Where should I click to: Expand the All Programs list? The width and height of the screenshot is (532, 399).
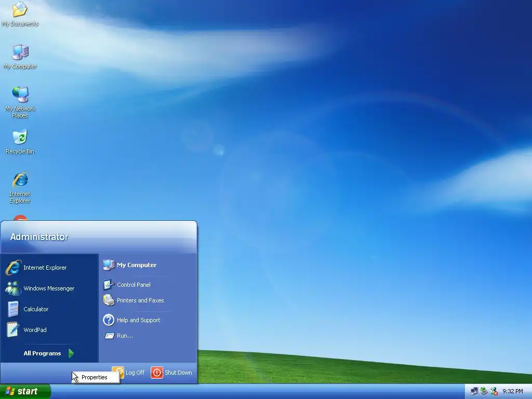click(49, 353)
